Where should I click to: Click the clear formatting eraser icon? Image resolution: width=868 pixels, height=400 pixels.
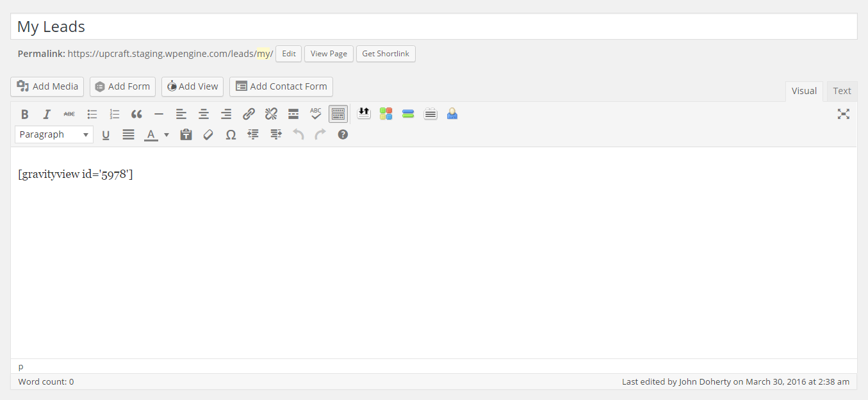pyautogui.click(x=208, y=134)
